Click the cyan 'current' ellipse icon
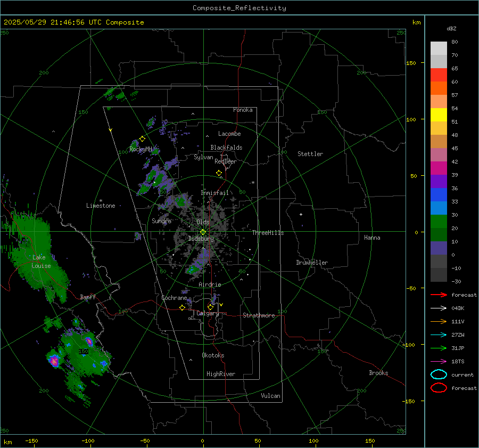The image size is (479, 448). [439, 374]
